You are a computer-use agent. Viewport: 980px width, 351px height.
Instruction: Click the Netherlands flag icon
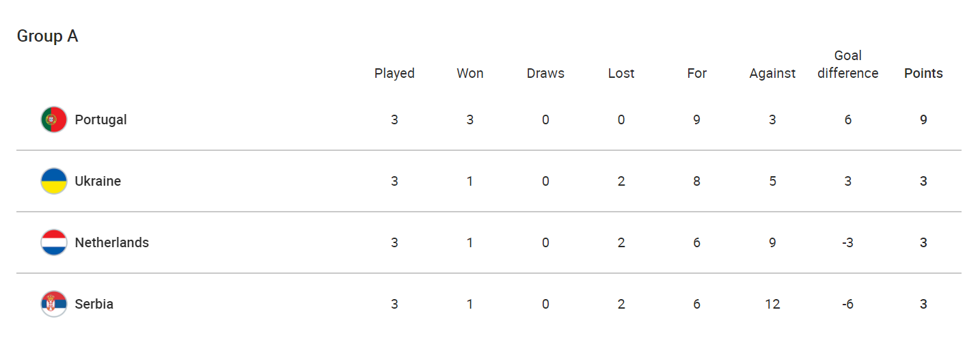(53, 242)
